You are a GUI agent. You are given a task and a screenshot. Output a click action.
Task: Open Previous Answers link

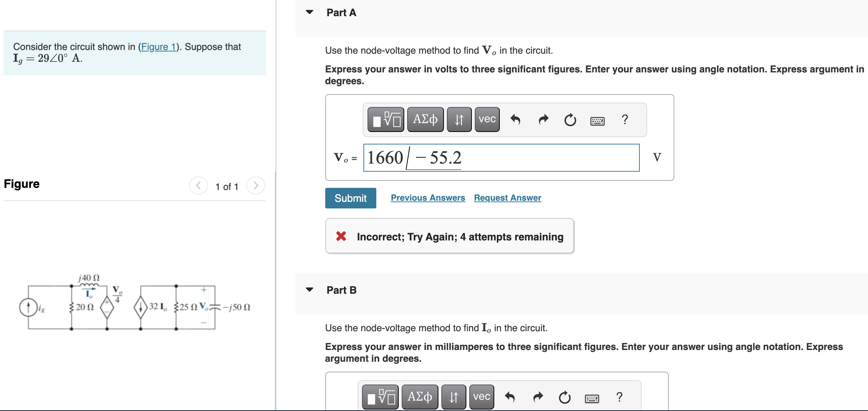[x=428, y=198]
